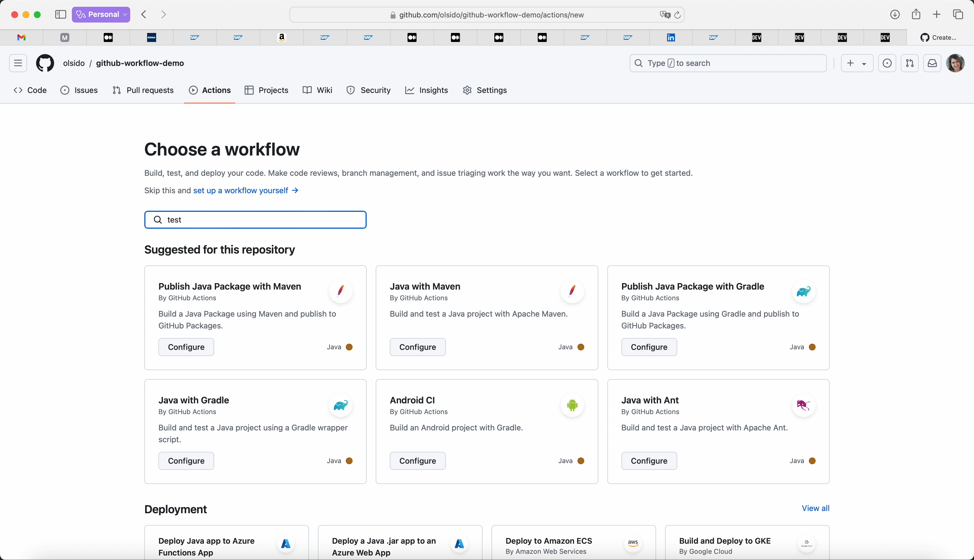The image size is (974, 560).
Task: Click the user profile avatar
Action: 955,63
